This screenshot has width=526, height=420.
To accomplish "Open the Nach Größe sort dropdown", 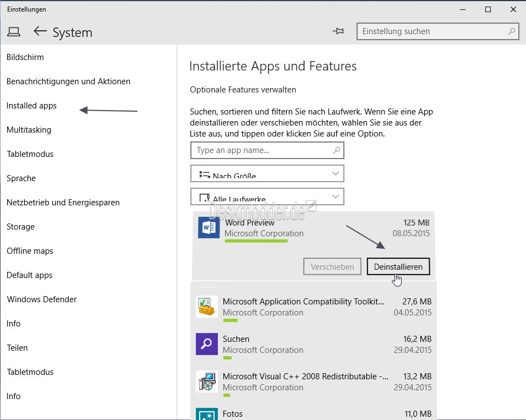I will 267,173.
